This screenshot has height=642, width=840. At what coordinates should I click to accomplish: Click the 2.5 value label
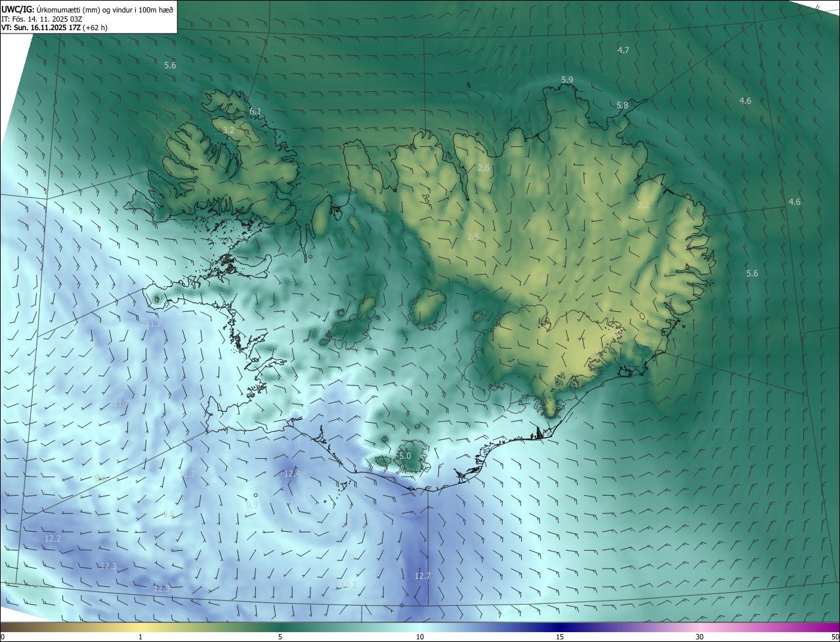pos(473,236)
